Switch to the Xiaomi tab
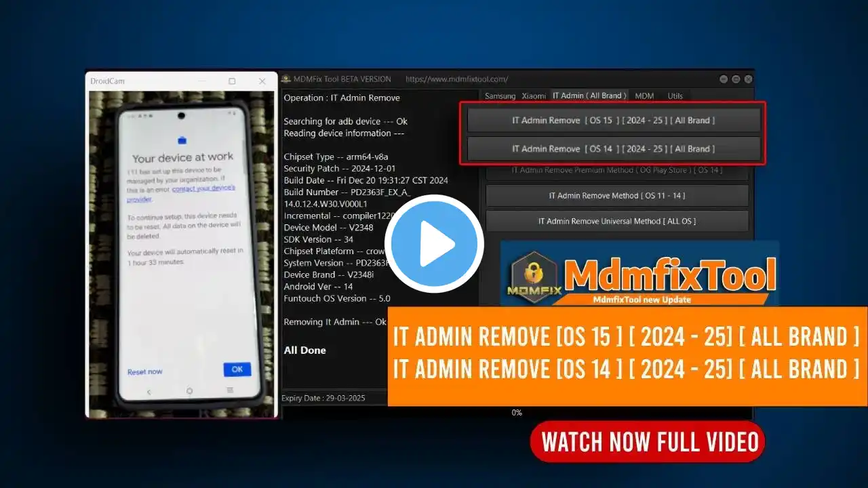 pyautogui.click(x=534, y=96)
